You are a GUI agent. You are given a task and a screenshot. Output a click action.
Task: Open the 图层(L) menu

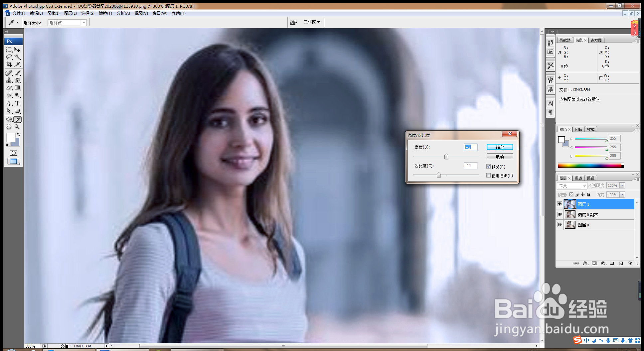pos(71,13)
